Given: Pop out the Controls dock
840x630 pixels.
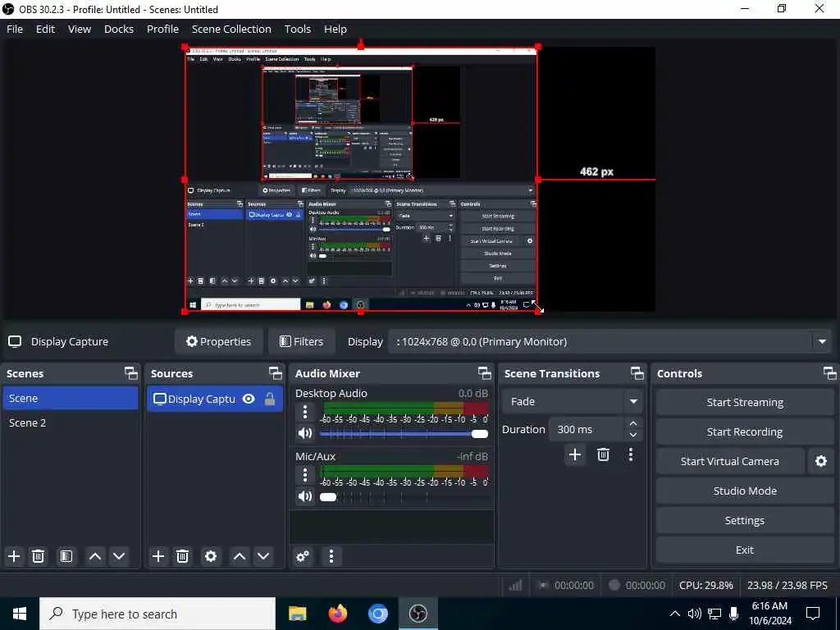Looking at the screenshot, I should (x=829, y=373).
